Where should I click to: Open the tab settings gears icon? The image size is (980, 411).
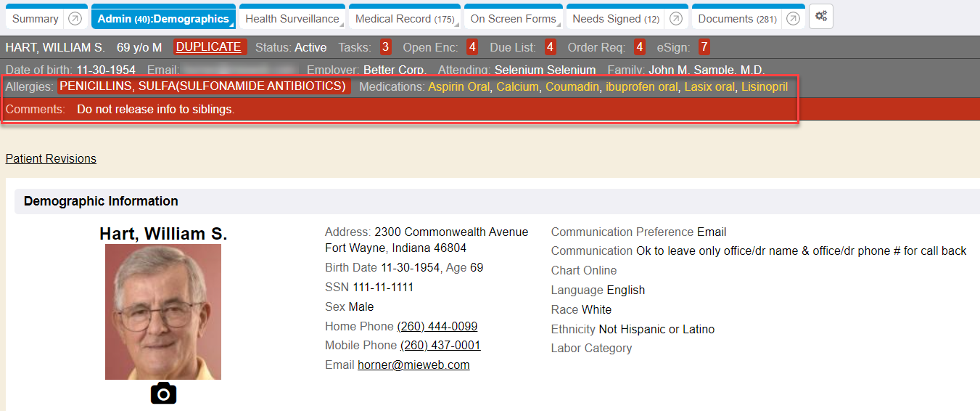tap(821, 17)
